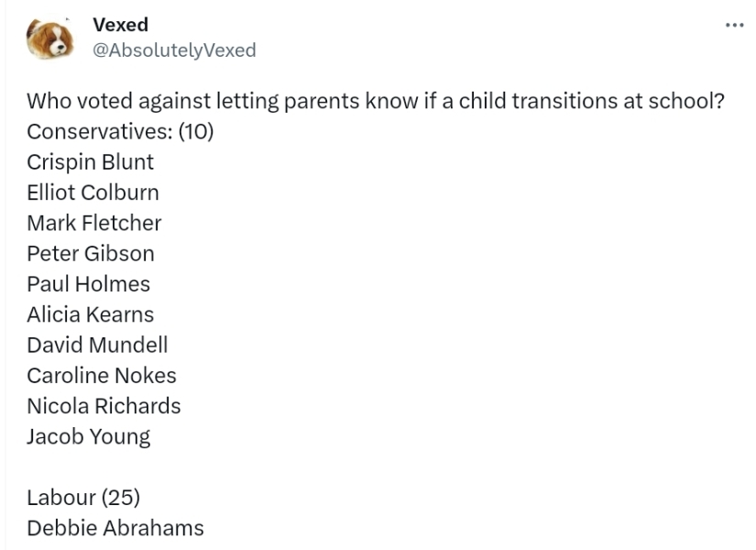Click the name Mark Fletcher
Screen dimensions: 756x550
(x=94, y=223)
